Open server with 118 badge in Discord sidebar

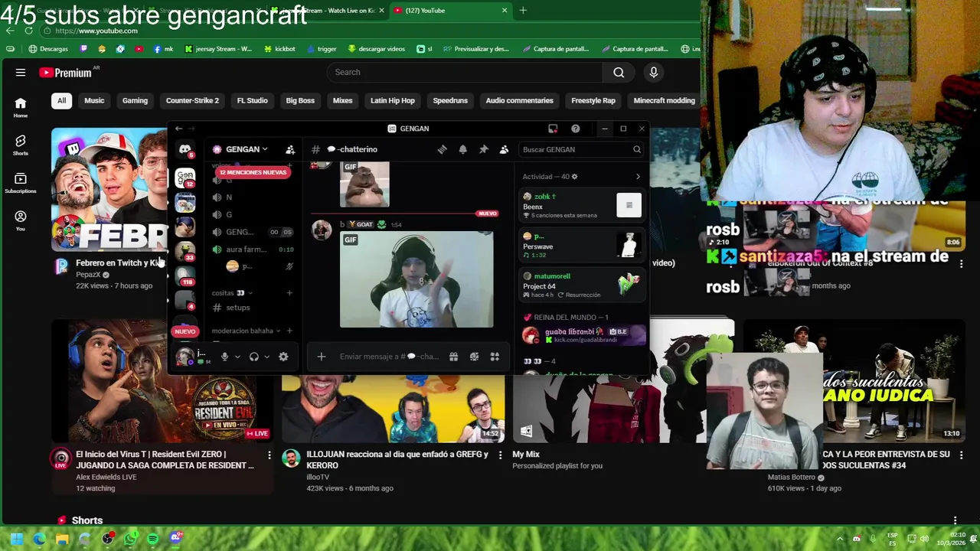coord(185,275)
